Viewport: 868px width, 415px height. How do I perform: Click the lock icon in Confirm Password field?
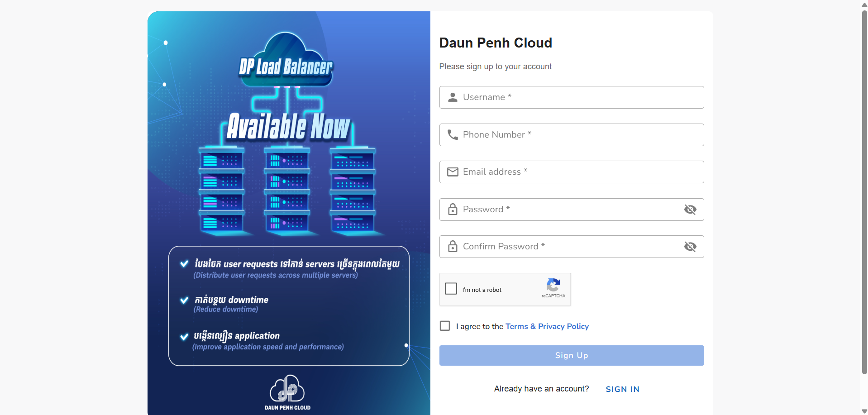click(x=453, y=246)
